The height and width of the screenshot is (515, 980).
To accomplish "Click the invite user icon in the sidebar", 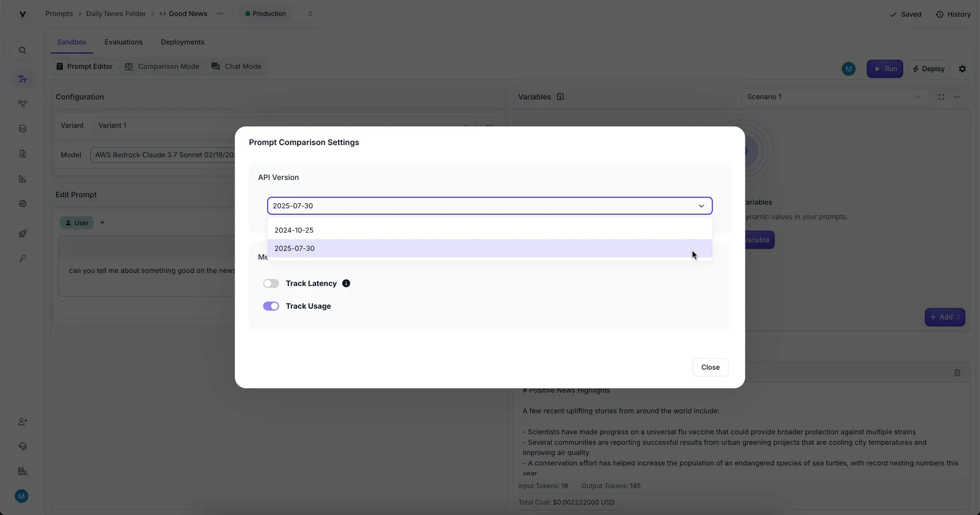I will coord(23,421).
